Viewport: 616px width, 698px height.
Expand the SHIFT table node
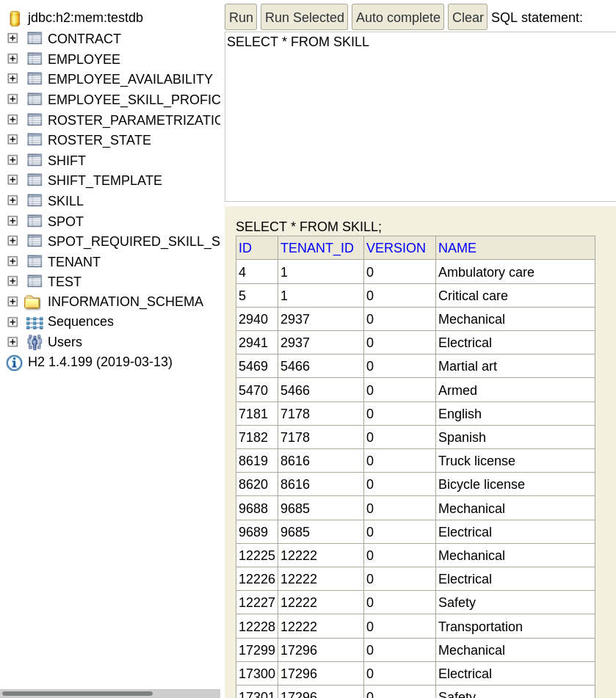pos(12,160)
